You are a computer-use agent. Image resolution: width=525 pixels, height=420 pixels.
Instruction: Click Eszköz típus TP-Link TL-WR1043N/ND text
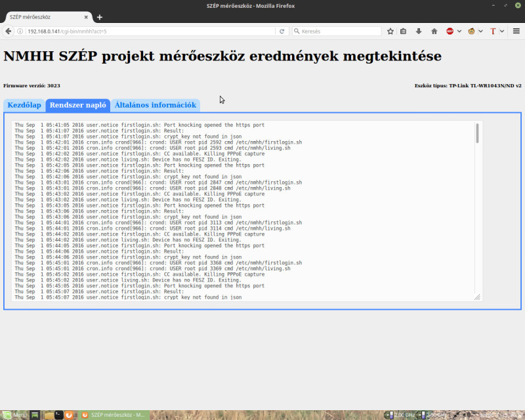pos(468,86)
